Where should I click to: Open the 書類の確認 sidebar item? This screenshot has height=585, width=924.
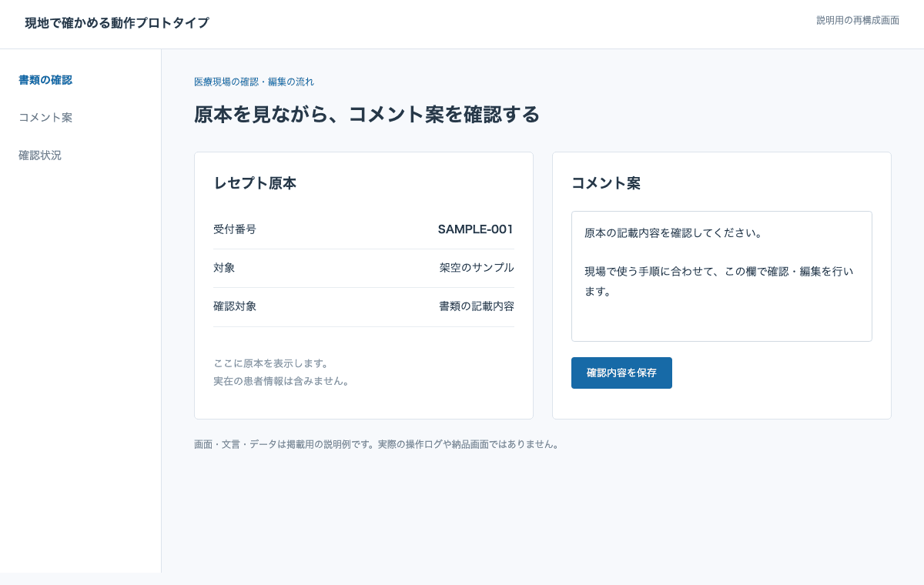[x=45, y=80]
